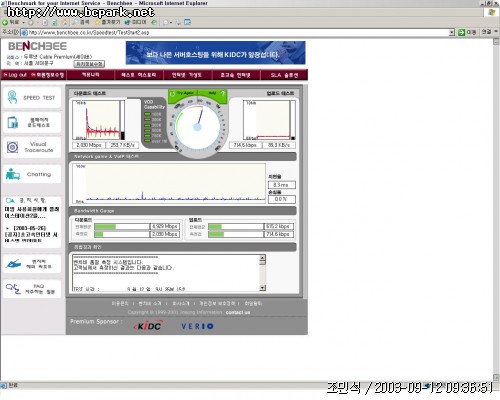Click the 2,030 Mbps download value
The height and width of the screenshot is (400, 500).
pyautogui.click(x=89, y=145)
